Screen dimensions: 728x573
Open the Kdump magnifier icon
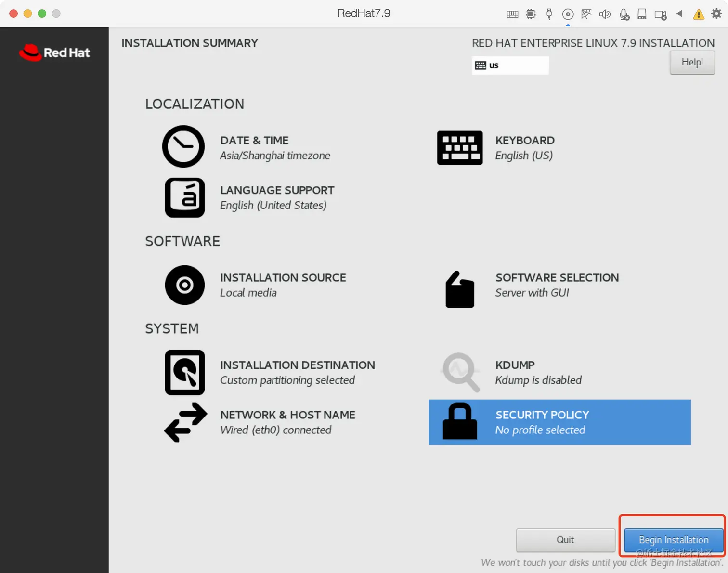(461, 372)
